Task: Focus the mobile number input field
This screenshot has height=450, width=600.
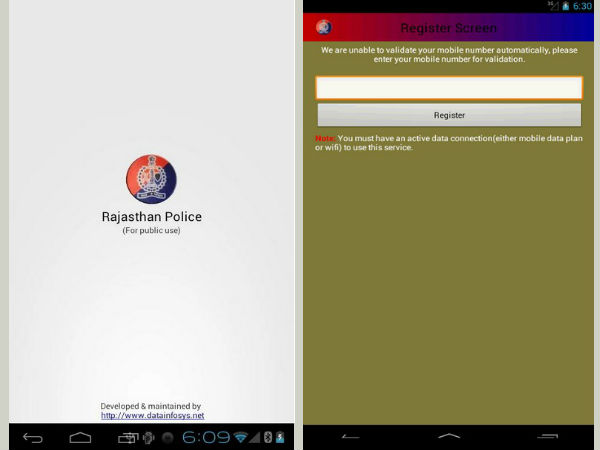Action: pos(449,88)
